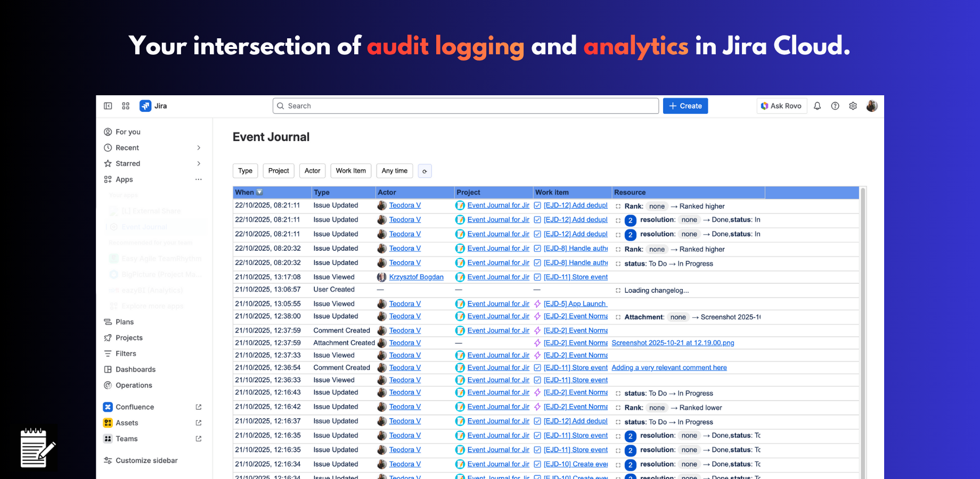980x479 pixels.
Task: Open the Adding a very relevant comment here link
Action: [x=669, y=367]
